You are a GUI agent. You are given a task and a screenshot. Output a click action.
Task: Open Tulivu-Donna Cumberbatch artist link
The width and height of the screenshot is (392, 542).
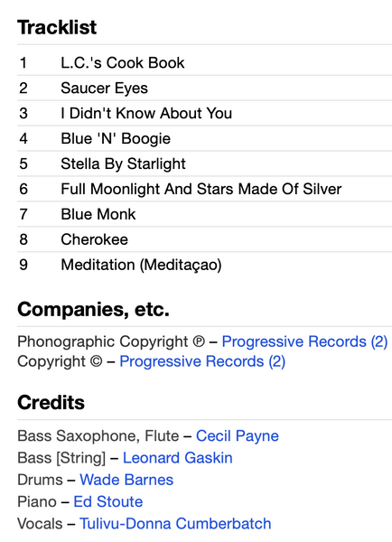coord(175,523)
